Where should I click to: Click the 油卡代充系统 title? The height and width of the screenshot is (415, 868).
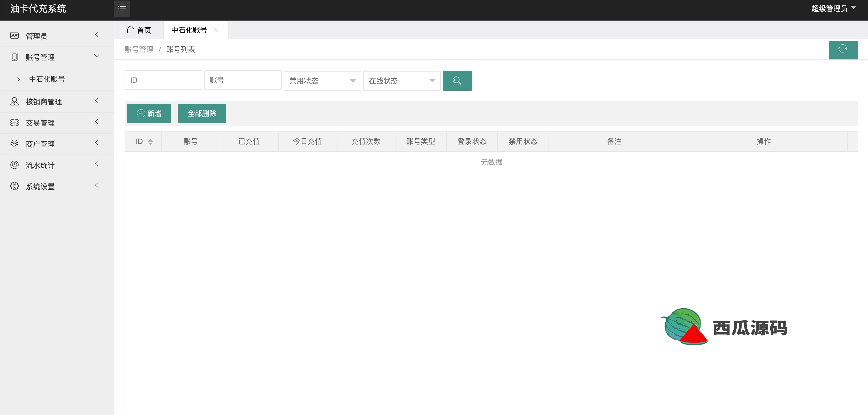[38, 9]
